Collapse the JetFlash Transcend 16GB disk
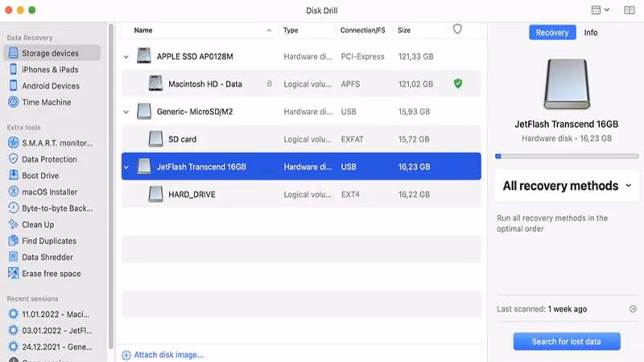 tap(126, 167)
